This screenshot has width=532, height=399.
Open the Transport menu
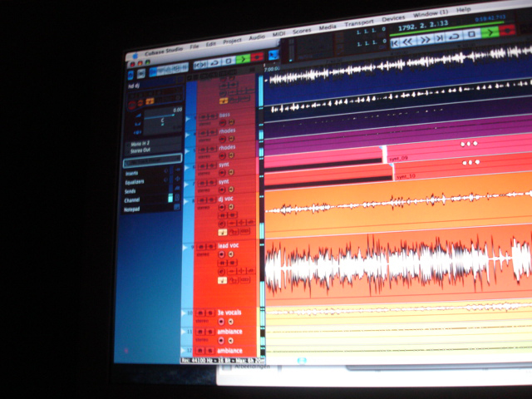point(358,20)
